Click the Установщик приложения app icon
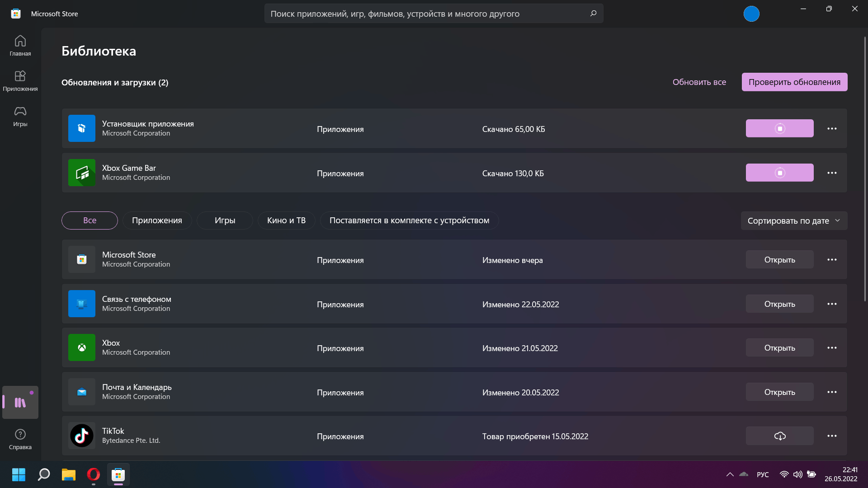Screen dimensions: 868x488 (x=82, y=128)
